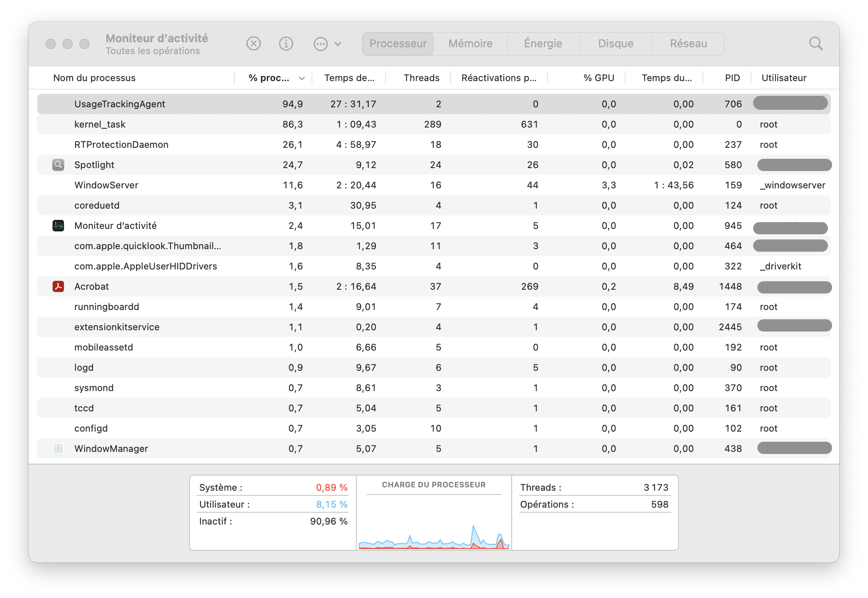Switch to the Énergie tab
The width and height of the screenshot is (868, 598).
543,43
